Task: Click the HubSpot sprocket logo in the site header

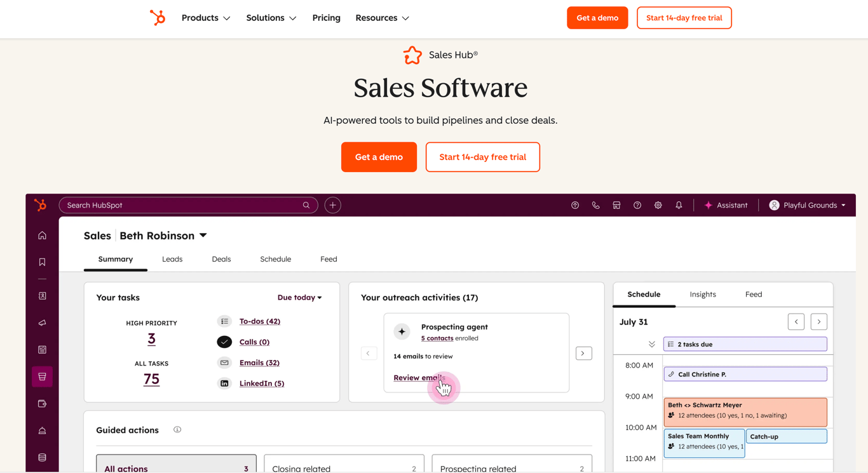Action: click(x=158, y=18)
